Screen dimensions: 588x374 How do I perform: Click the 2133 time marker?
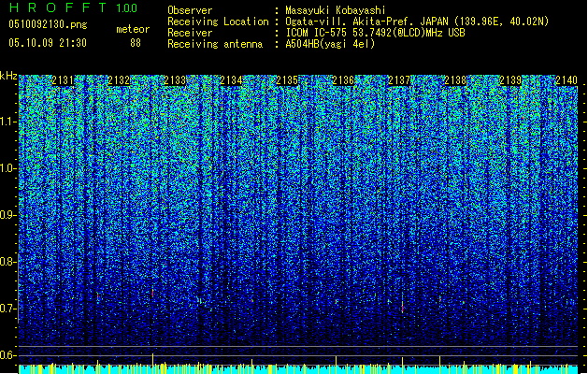[175, 80]
